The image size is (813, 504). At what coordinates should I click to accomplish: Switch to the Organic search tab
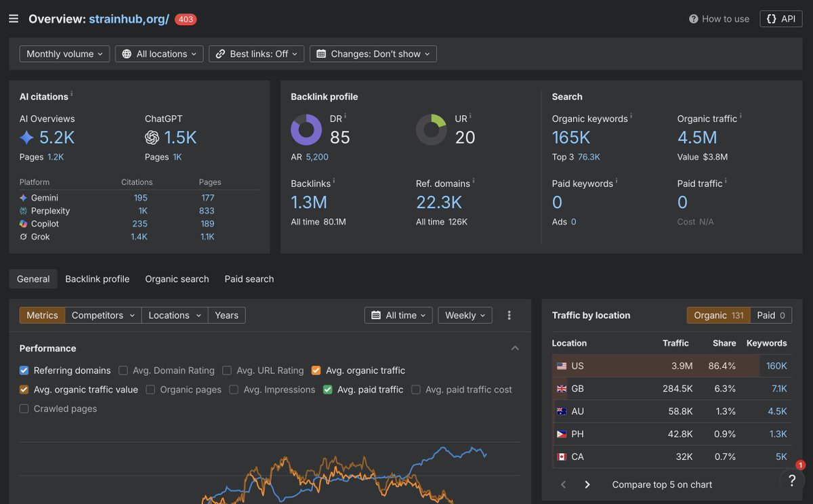point(177,278)
